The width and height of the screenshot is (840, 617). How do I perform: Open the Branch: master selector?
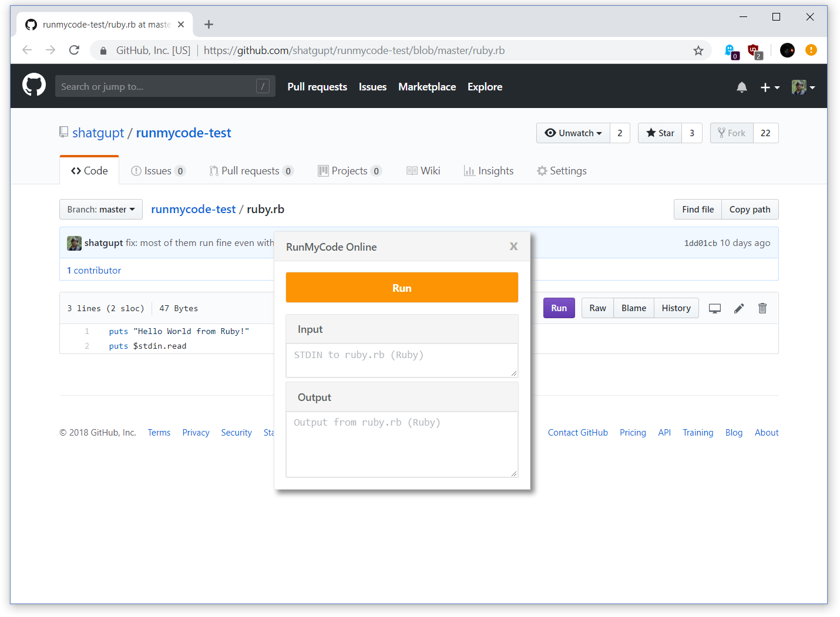pos(101,210)
